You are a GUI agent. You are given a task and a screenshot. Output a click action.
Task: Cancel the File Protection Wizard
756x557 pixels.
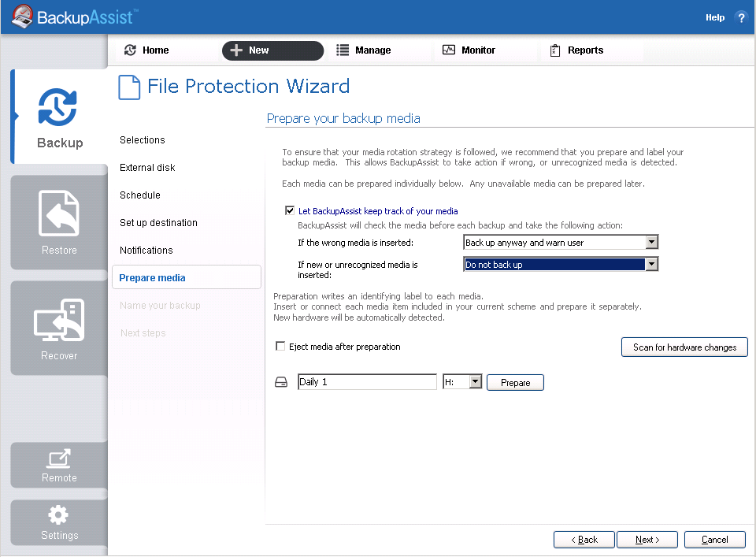tap(714, 540)
